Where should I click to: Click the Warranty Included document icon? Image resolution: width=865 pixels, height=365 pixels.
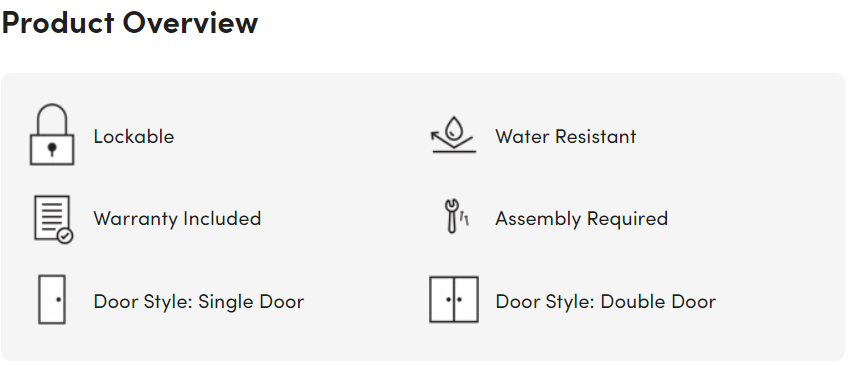point(54,219)
